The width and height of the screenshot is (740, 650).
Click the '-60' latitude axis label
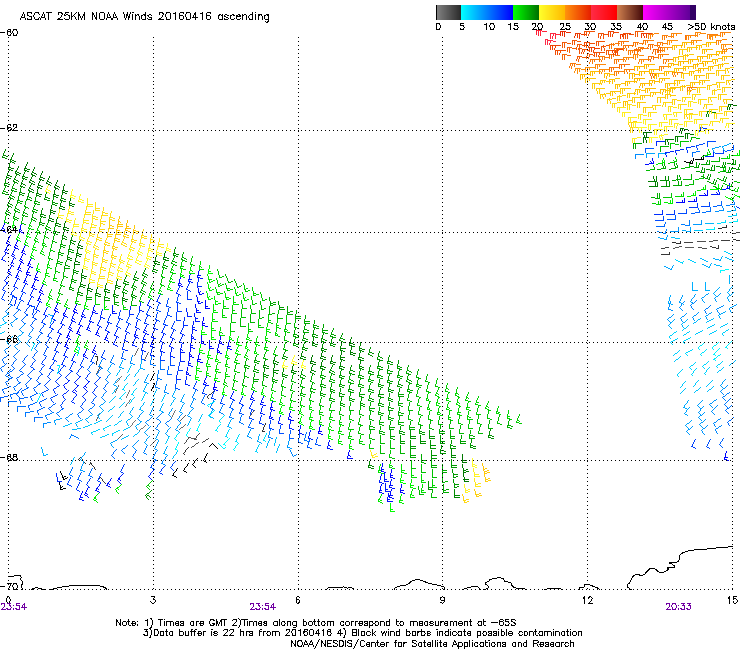(9, 33)
